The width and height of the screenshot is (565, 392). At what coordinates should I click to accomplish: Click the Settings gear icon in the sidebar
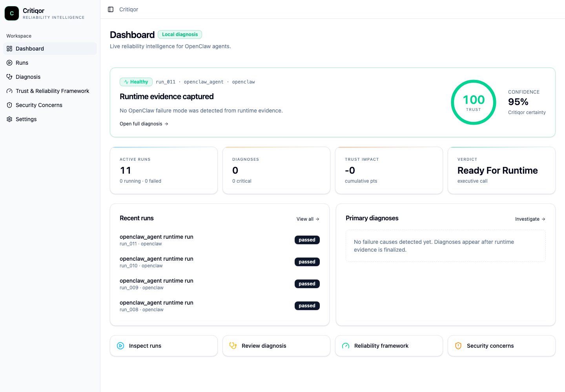9,119
